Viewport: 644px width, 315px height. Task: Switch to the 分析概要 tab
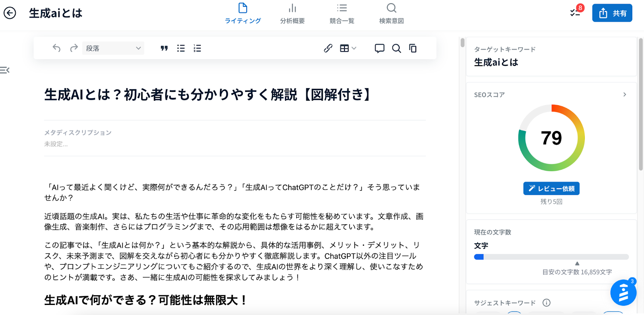292,13
